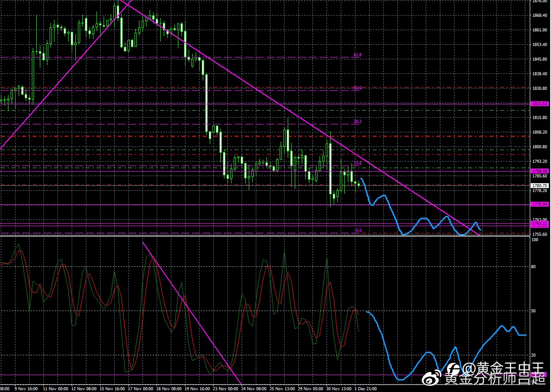This screenshot has width=551, height=392.
Task: Click the 1830.80 price axis value
Action: click(539, 88)
